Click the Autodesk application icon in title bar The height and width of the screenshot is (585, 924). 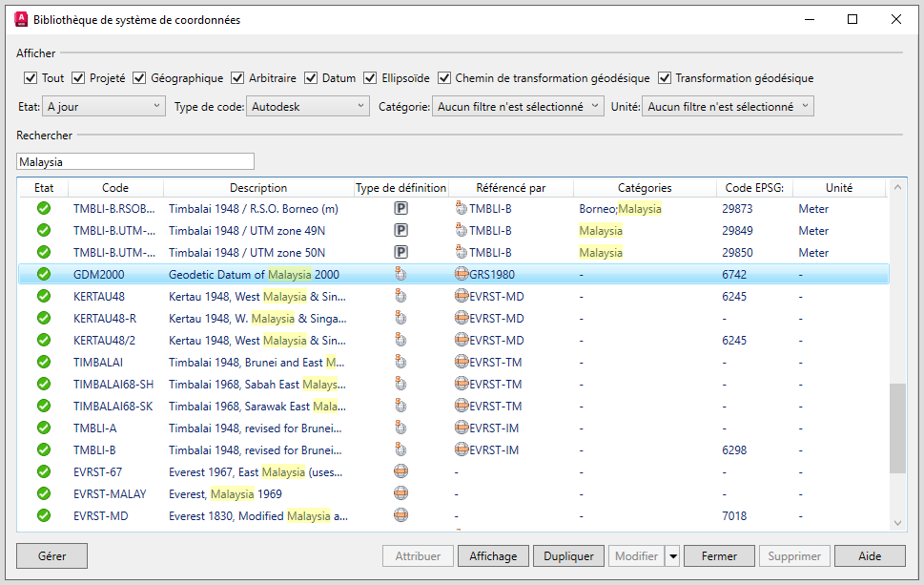point(18,18)
